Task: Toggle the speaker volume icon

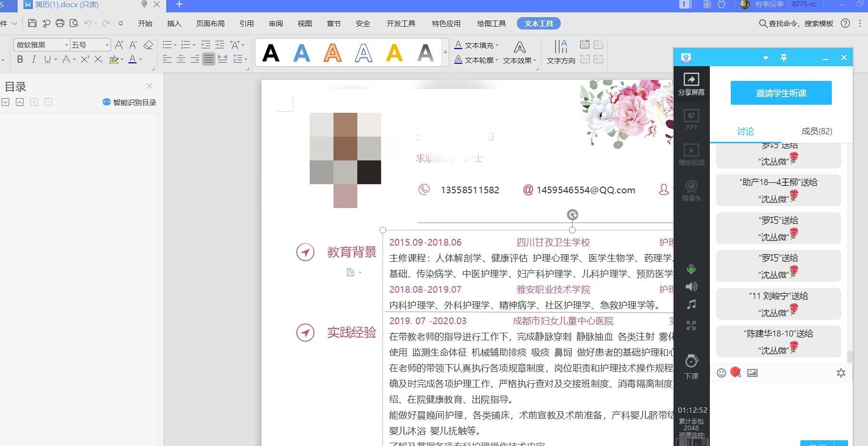Action: [x=691, y=287]
